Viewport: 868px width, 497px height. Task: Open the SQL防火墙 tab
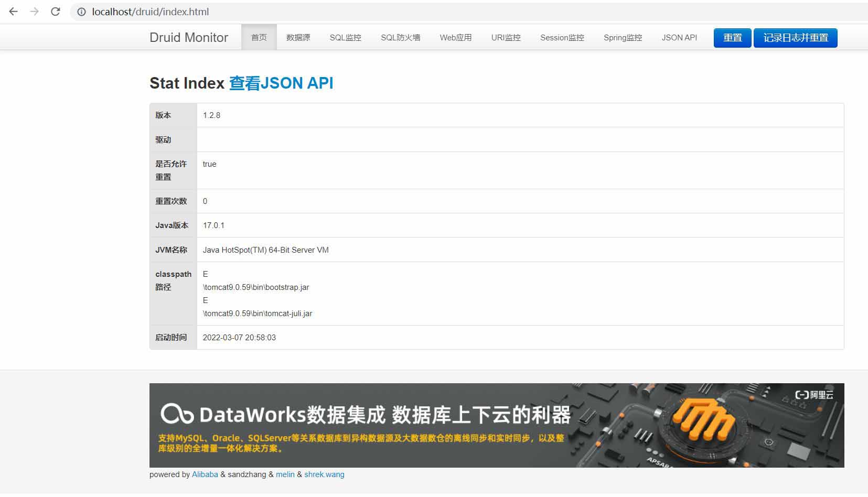coord(401,38)
